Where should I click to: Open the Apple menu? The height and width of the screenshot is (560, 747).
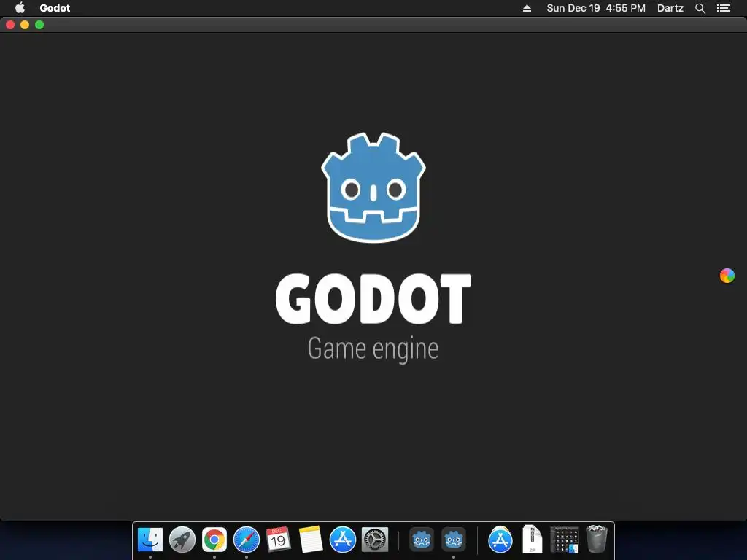20,8
